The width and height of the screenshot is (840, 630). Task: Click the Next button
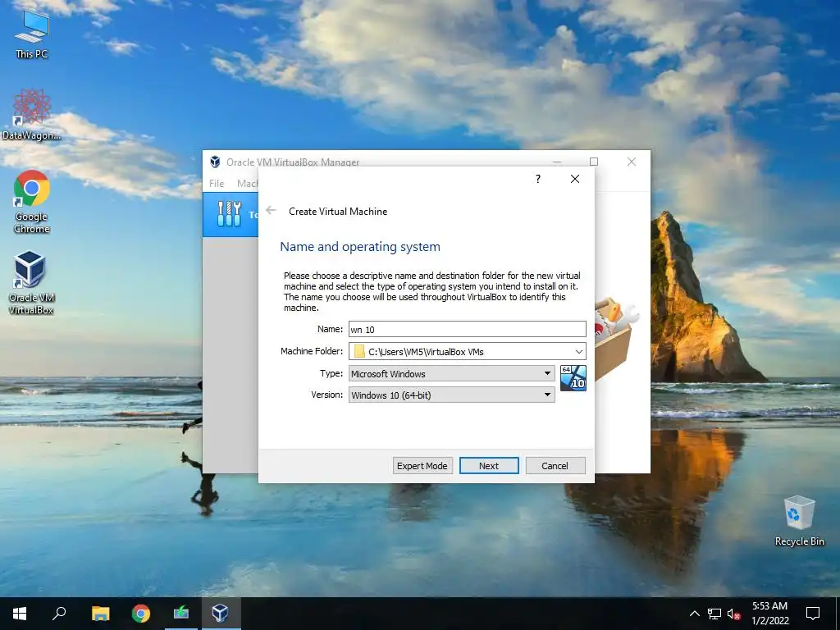click(x=489, y=466)
